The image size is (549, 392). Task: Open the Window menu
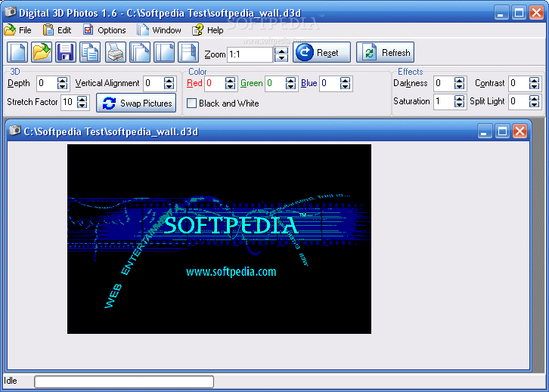tap(159, 30)
